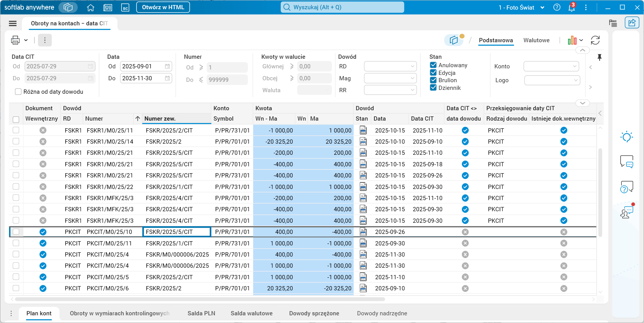Open the Salda PLN tab
Image resolution: width=644 pixels, height=323 pixels.
point(201,313)
